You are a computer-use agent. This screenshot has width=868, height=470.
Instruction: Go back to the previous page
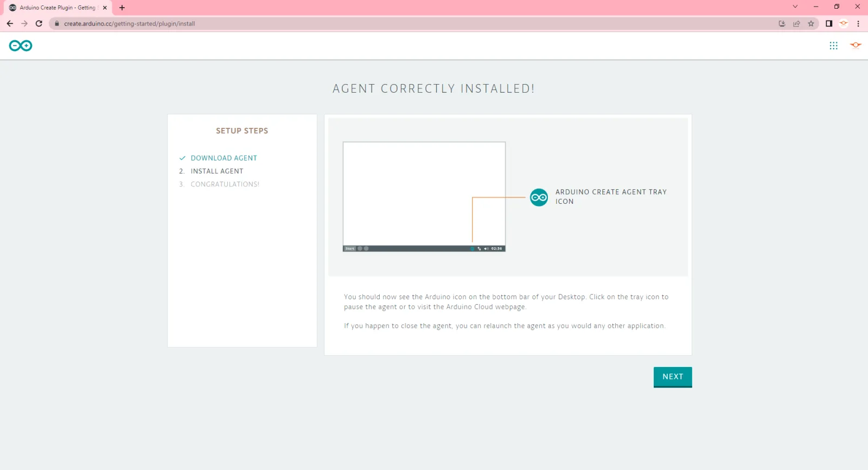tap(10, 23)
